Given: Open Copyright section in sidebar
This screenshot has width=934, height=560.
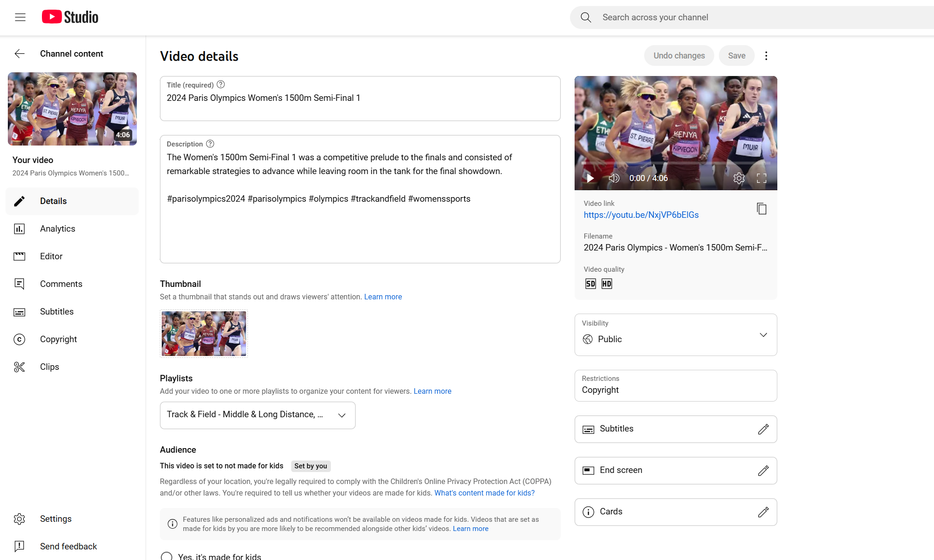Looking at the screenshot, I should [x=59, y=339].
